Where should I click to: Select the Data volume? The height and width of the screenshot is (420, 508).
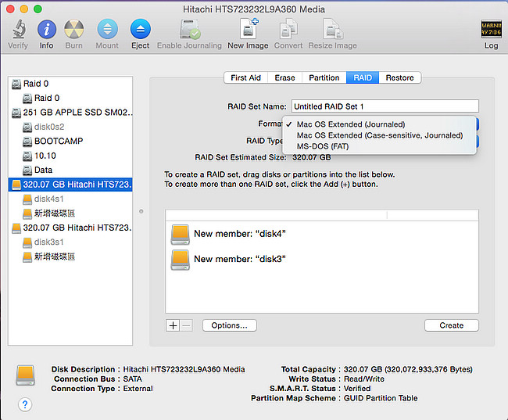click(x=70, y=170)
